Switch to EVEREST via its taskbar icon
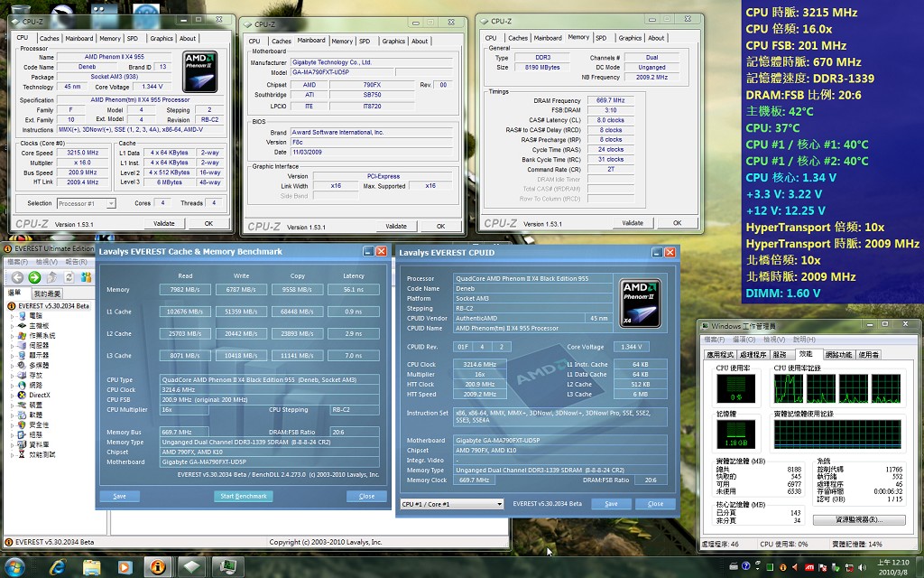 (158, 567)
